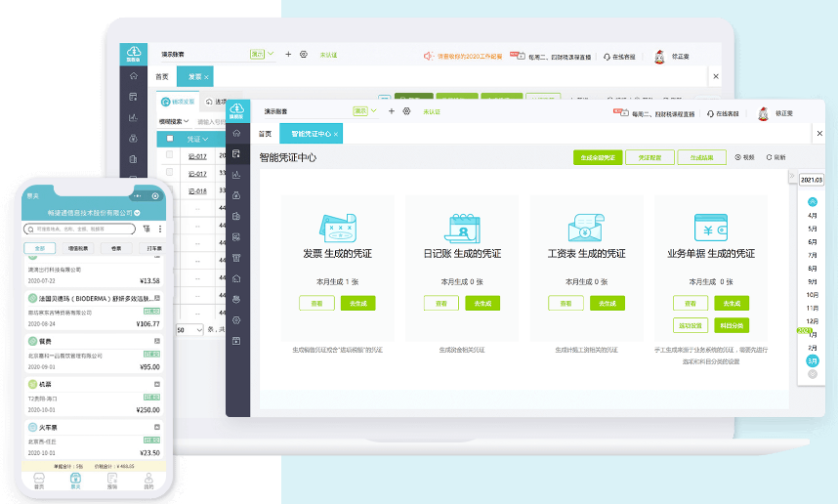Click the home icon in the front window sidebar
This screenshot has height=504, width=838.
pos(236,134)
